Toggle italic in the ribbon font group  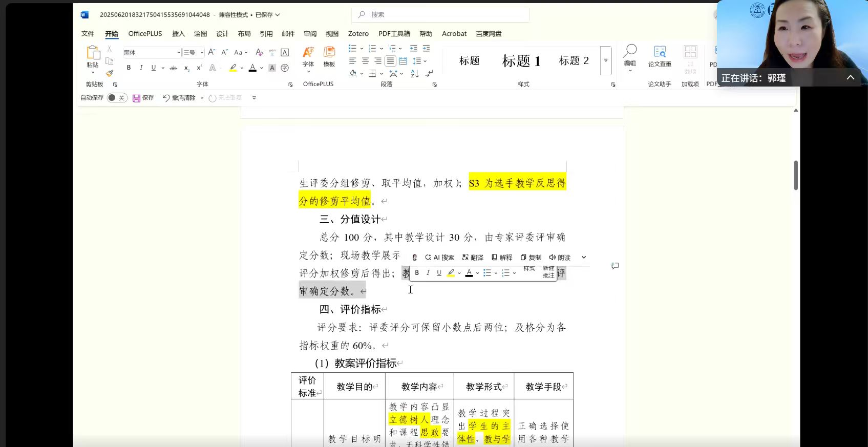(141, 68)
